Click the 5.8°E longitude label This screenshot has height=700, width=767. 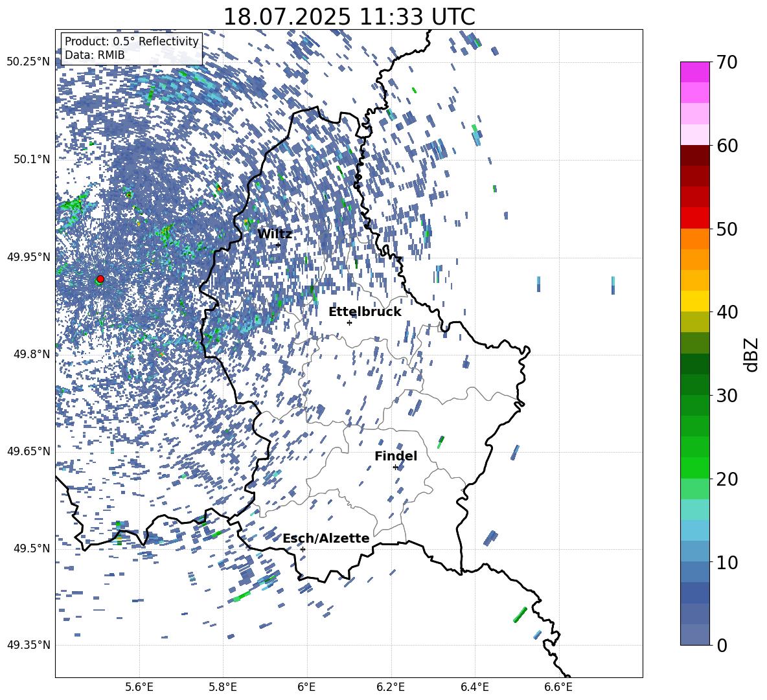(x=223, y=687)
